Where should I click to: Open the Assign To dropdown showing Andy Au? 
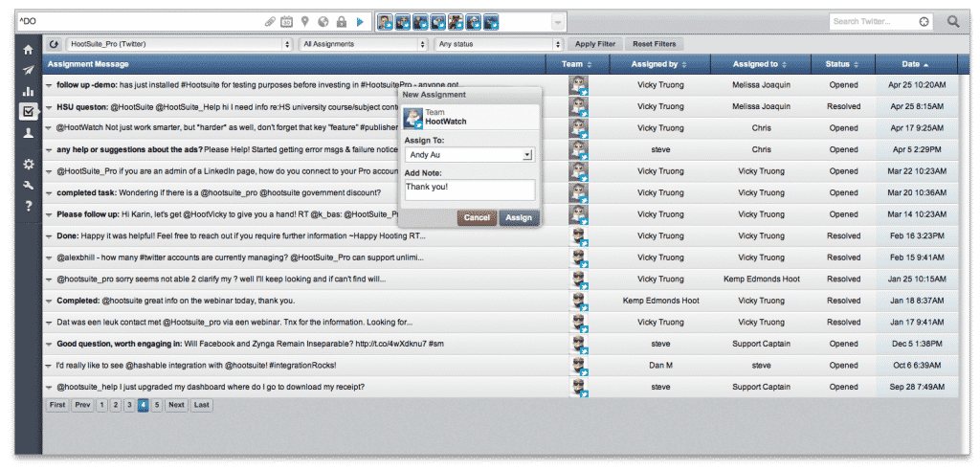(x=470, y=154)
